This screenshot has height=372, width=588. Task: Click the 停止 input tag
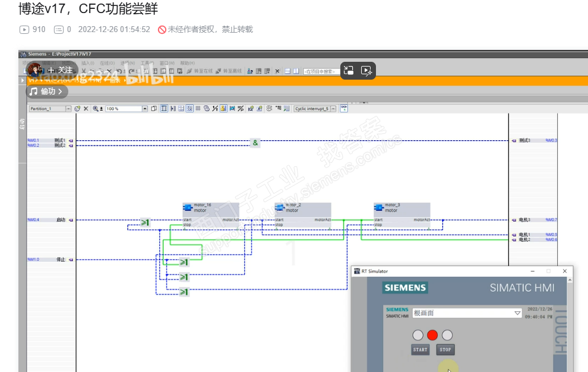coord(61,259)
